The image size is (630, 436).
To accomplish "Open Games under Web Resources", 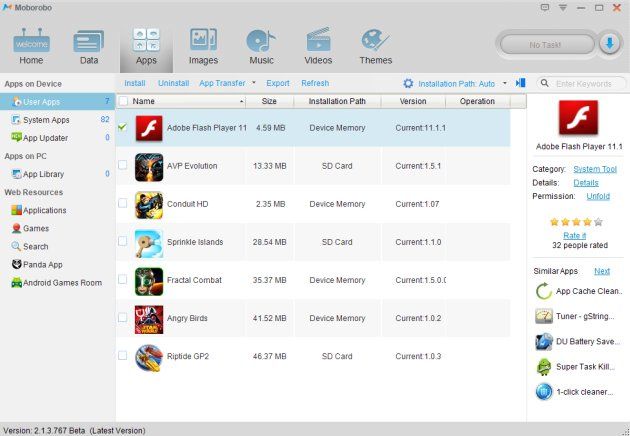I will point(31,228).
